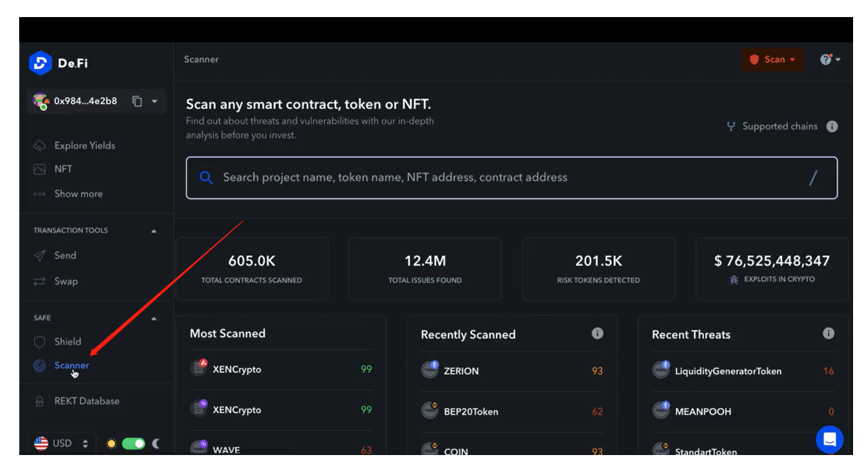Click the info icon beside Supported chains
Image resolution: width=868 pixels, height=465 pixels.
(832, 127)
